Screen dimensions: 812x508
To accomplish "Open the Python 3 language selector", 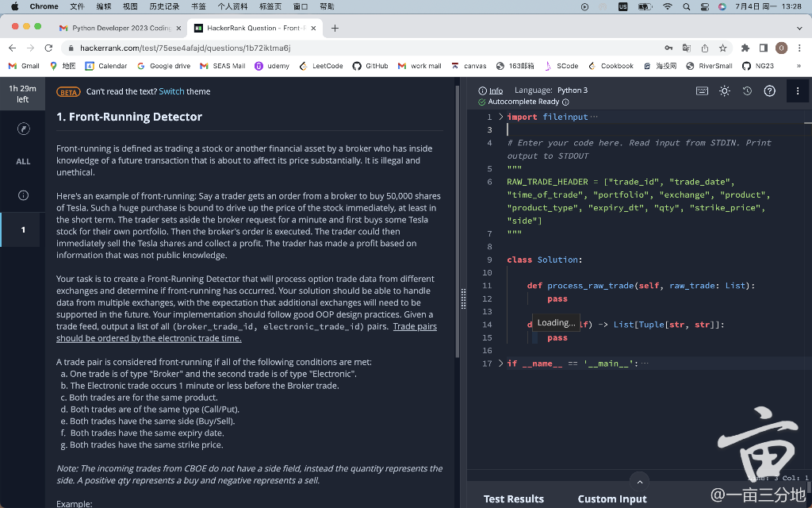I will pos(573,90).
